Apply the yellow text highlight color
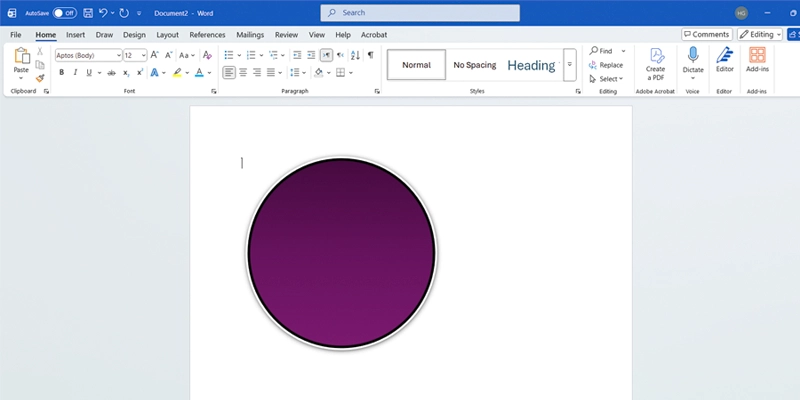The height and width of the screenshot is (400, 800). (x=177, y=73)
